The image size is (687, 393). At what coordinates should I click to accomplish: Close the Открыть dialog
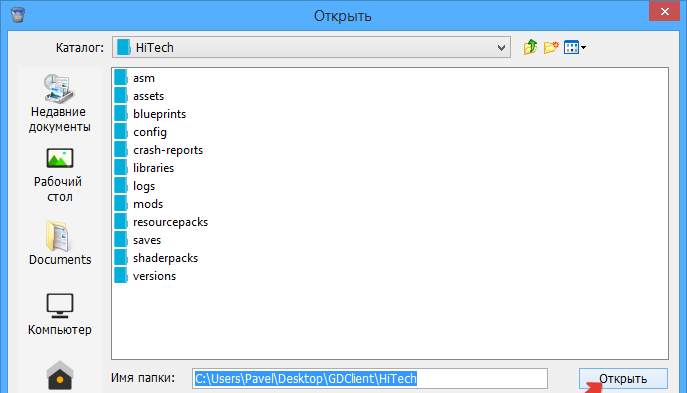point(665,11)
